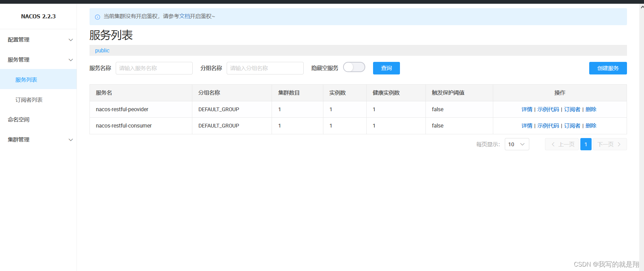Click the vertical scrollbar up arrow
This screenshot has width=644, height=271.
coord(642,6)
